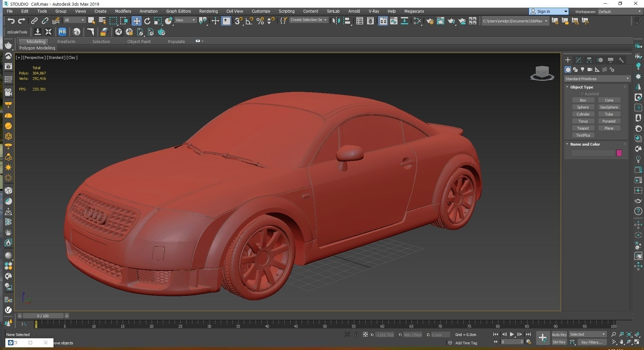The width and height of the screenshot is (644, 350).
Task: Select Lights category icon
Action: pyautogui.click(x=583, y=69)
